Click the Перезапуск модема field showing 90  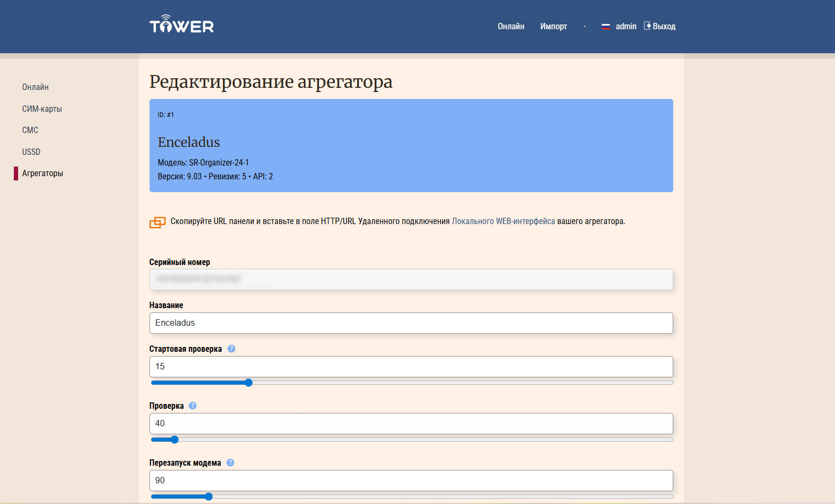point(411,481)
